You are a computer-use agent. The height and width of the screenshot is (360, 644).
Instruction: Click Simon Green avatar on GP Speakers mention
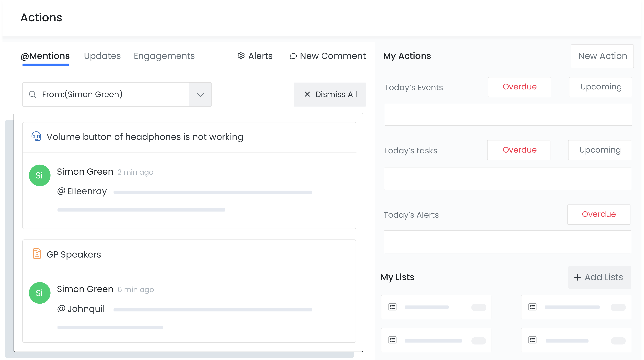tap(39, 293)
